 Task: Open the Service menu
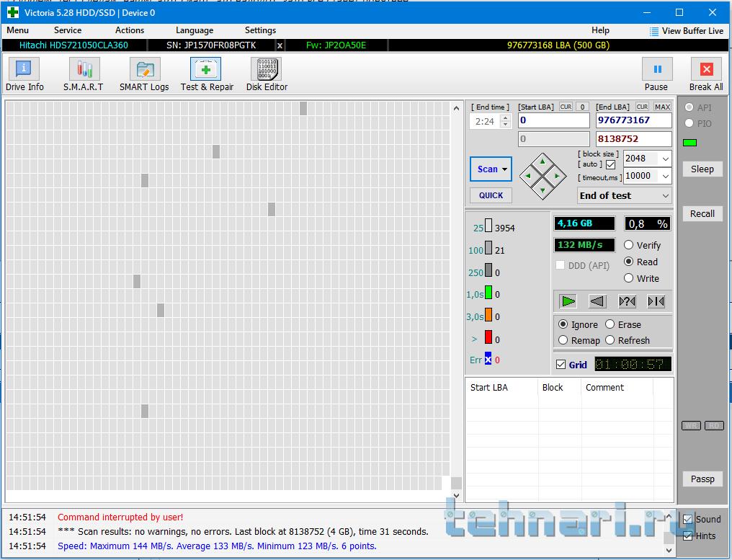pyautogui.click(x=68, y=30)
